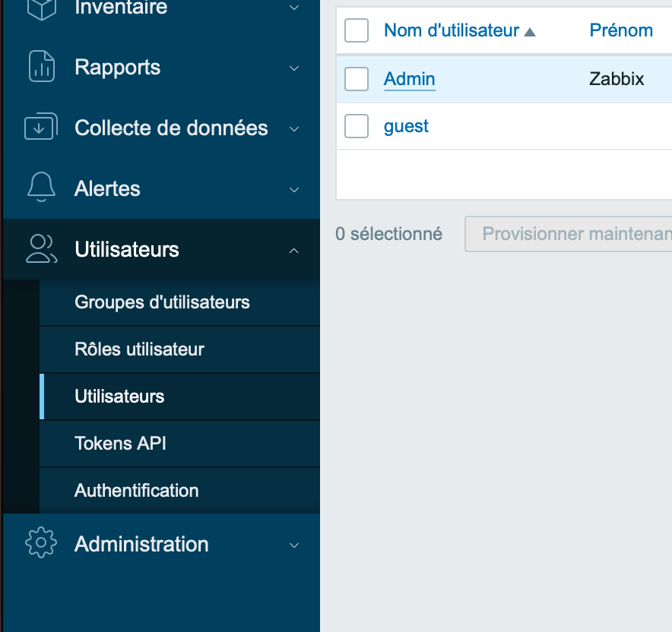Open the guest user link
This screenshot has height=632, width=672.
click(406, 126)
